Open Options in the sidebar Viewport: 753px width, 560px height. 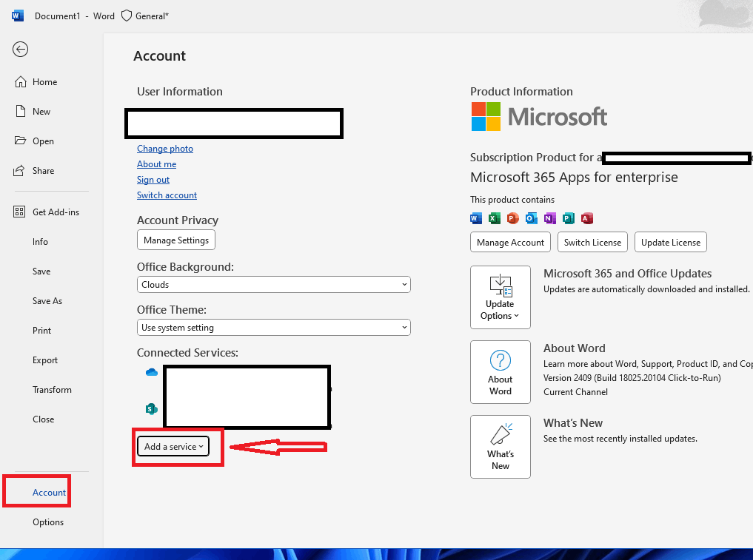coord(48,522)
